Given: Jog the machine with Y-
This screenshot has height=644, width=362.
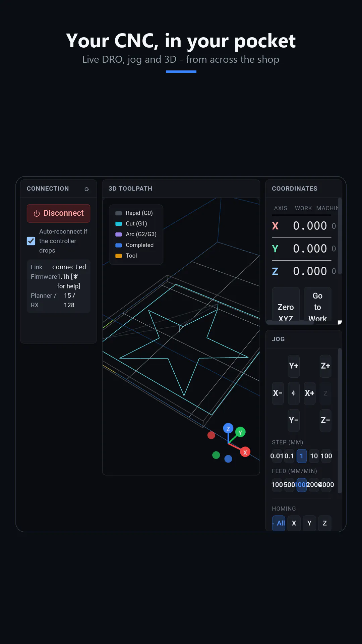Looking at the screenshot, I should click(294, 420).
